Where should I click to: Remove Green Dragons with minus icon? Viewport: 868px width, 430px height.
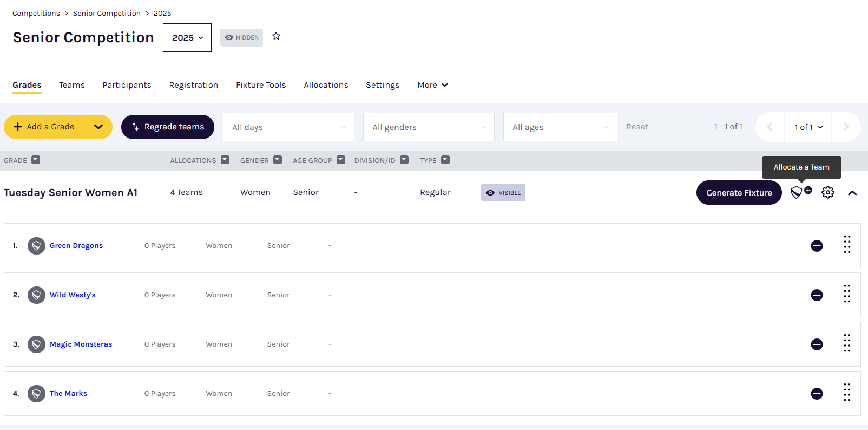pos(817,246)
